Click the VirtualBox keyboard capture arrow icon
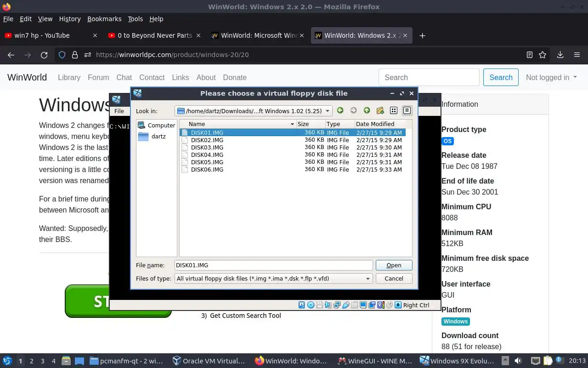The width and height of the screenshot is (588, 368). pyautogui.click(x=398, y=305)
